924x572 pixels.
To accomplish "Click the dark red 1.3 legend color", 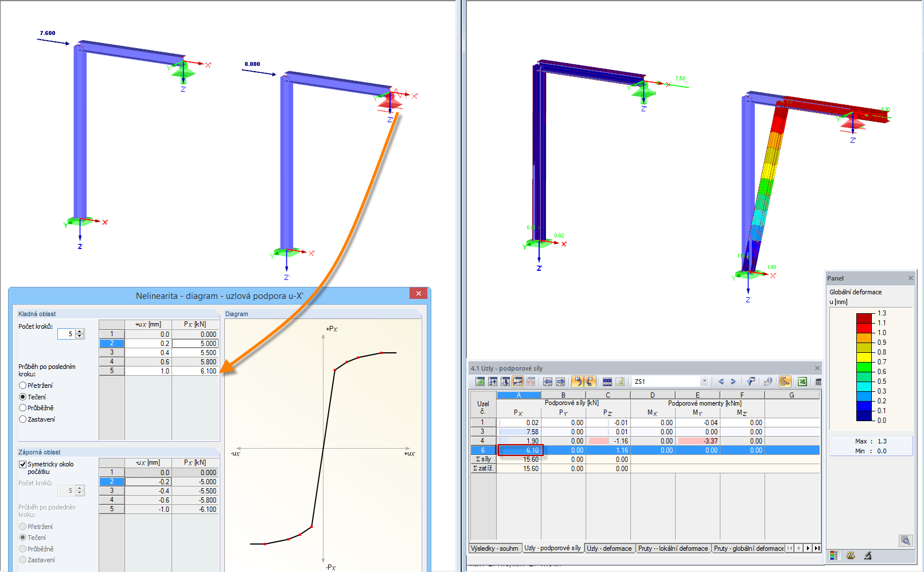I will (x=864, y=318).
